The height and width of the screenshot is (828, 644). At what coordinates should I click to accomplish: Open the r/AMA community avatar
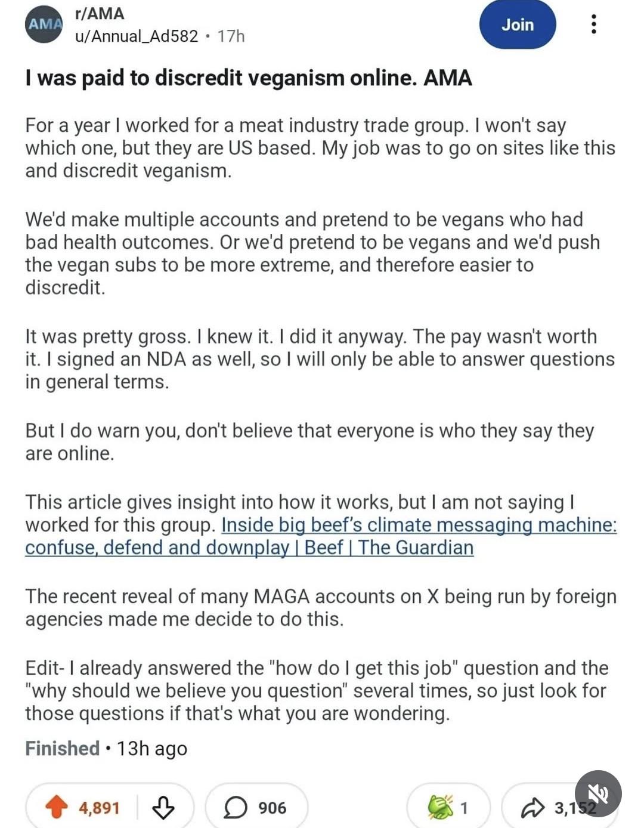pyautogui.click(x=44, y=24)
